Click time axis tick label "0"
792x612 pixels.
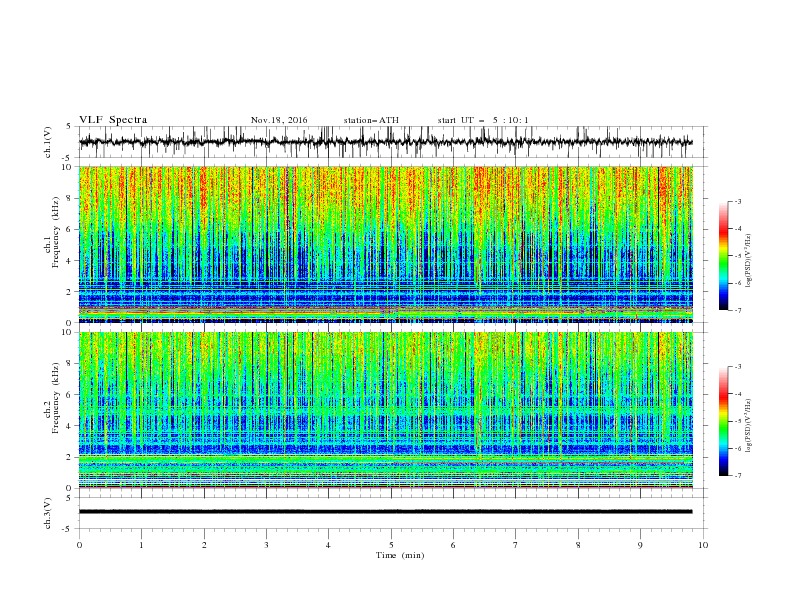[x=79, y=545]
